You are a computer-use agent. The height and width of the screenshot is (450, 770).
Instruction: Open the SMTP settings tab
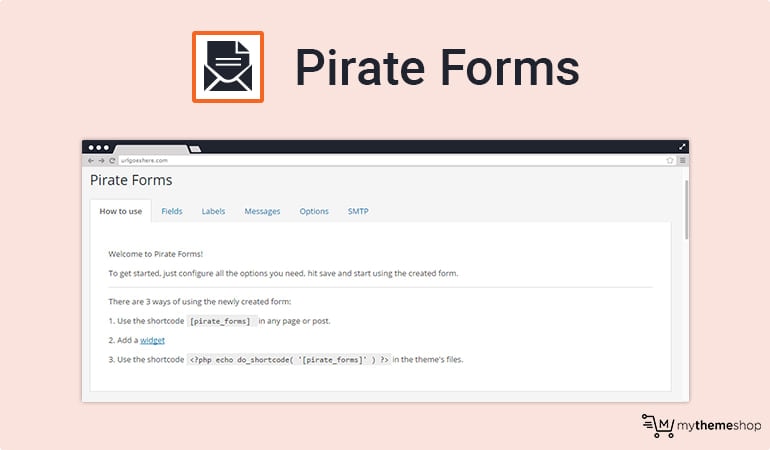pos(358,211)
